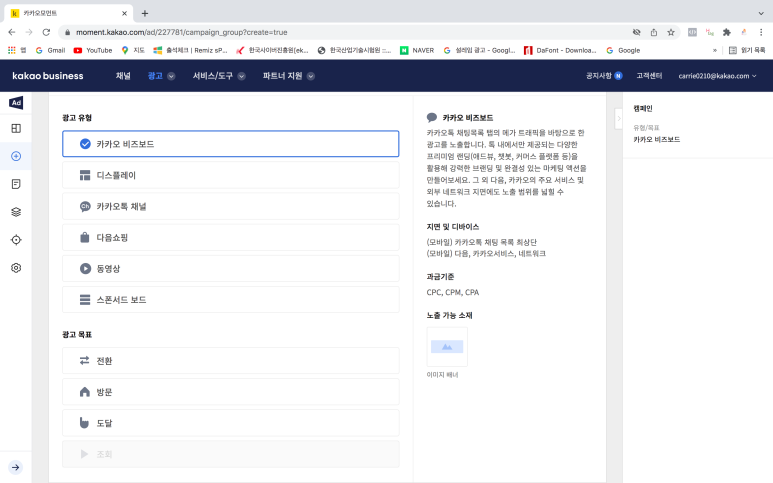
Task: Click the N notification badge next to 공지사항
Action: point(618,76)
